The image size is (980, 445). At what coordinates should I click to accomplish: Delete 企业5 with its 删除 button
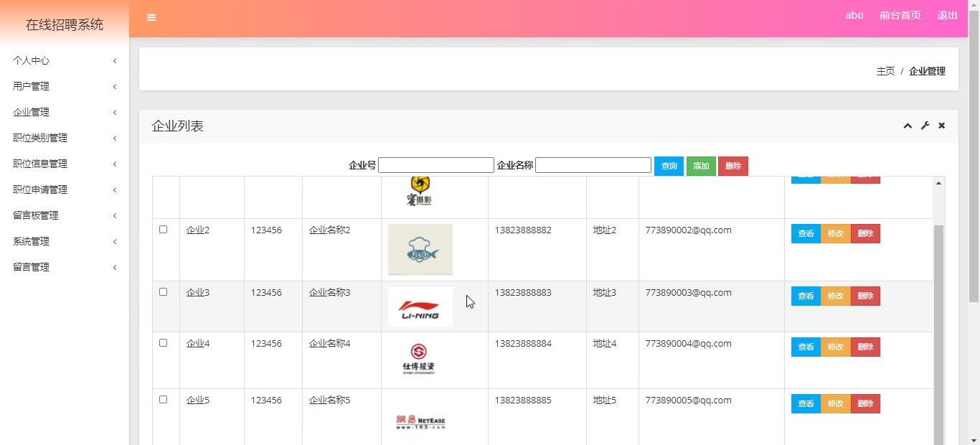pos(865,404)
